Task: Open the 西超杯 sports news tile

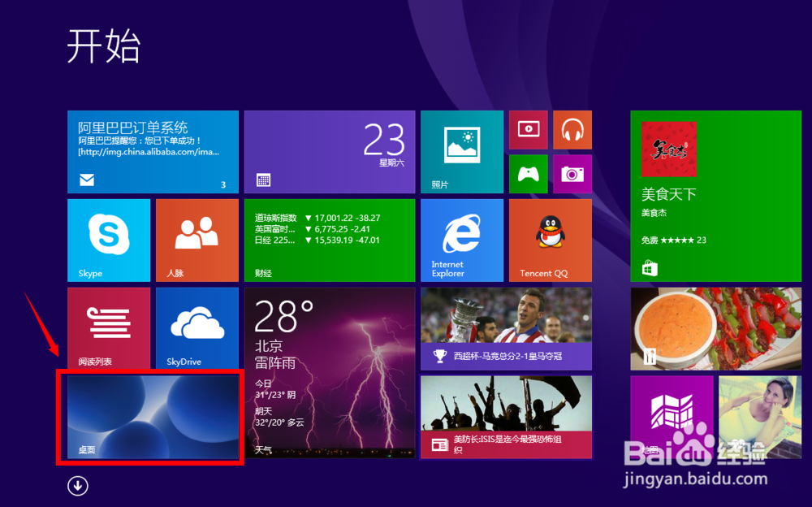Action: tap(505, 328)
